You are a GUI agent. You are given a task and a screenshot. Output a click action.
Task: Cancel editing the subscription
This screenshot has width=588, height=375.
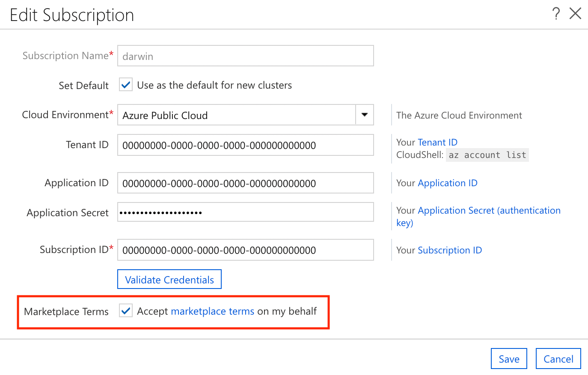click(x=558, y=359)
